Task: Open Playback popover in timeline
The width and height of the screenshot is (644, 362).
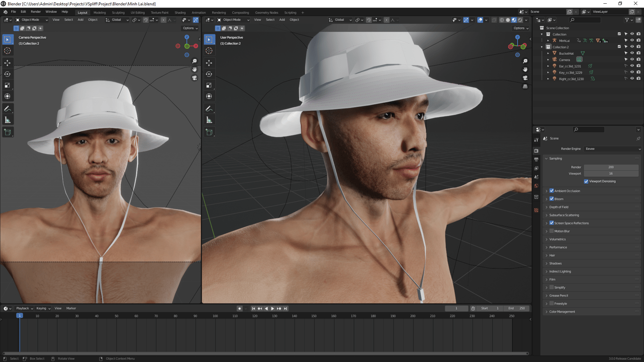Action: pyautogui.click(x=24, y=308)
